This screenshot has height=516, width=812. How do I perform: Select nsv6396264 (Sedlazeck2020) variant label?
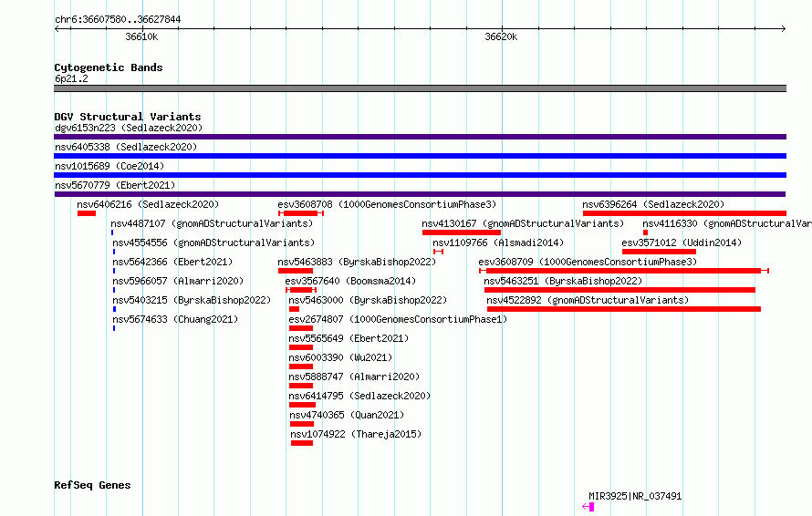click(653, 204)
